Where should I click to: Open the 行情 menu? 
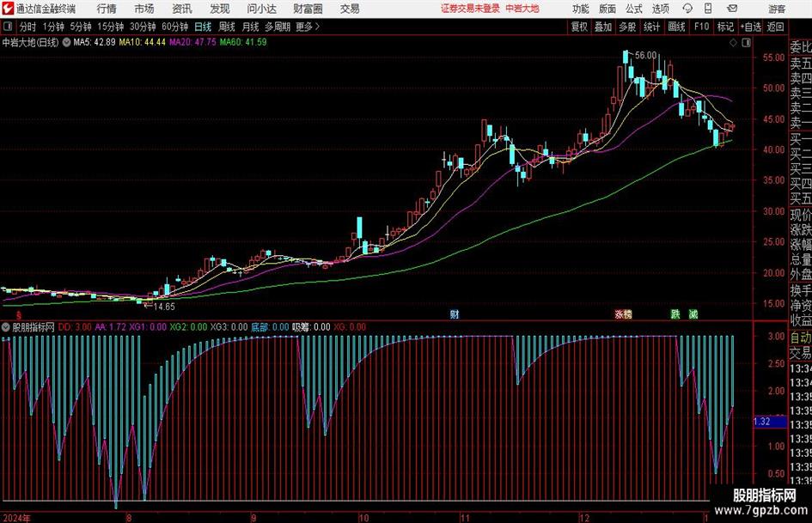tap(107, 9)
